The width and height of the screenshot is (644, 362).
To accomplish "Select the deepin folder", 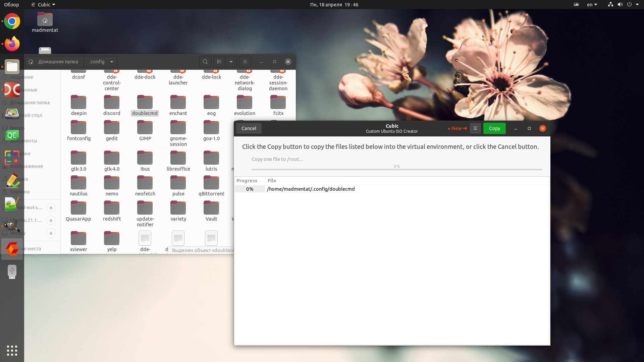I will 79,106.
